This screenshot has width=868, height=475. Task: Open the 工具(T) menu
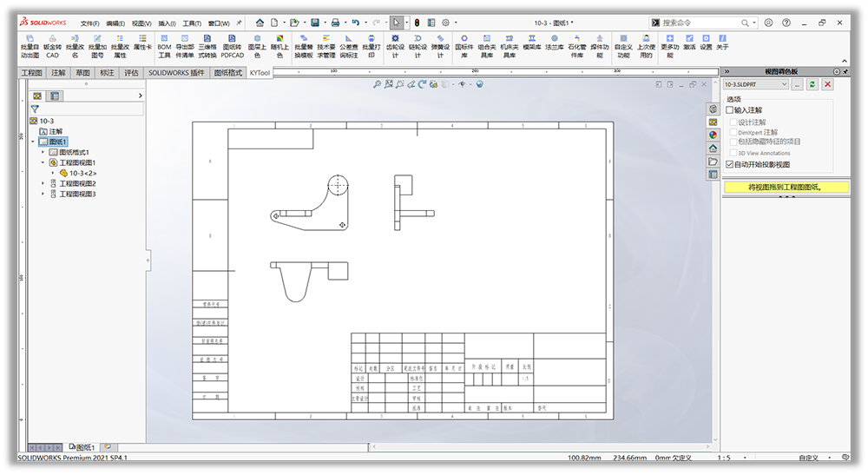pyautogui.click(x=192, y=23)
